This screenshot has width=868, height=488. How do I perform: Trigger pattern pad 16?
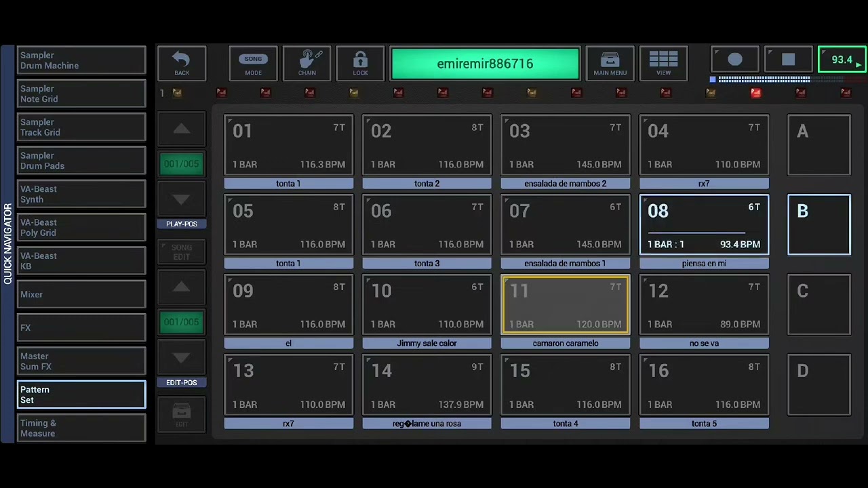point(704,385)
